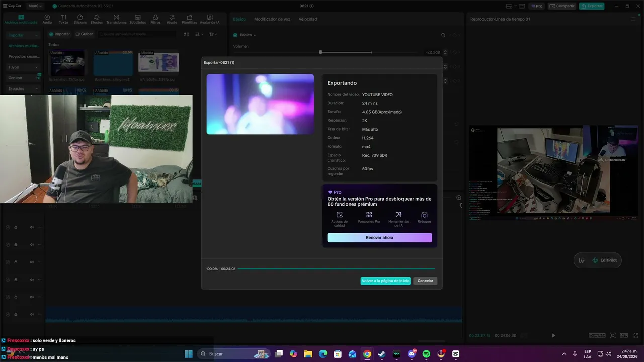Click the Herramientas de IA icon
This screenshot has height=362, width=644.
(398, 215)
